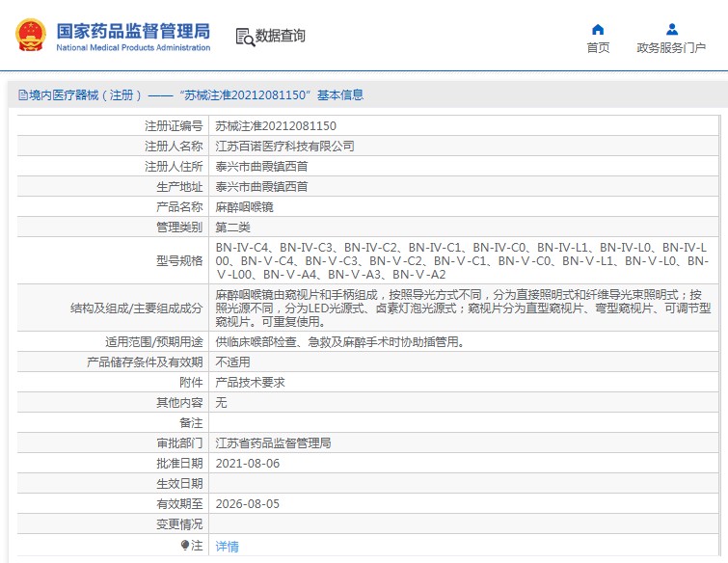Click the 产品储存条件及有效期 label
The height and width of the screenshot is (563, 728).
[145, 362]
